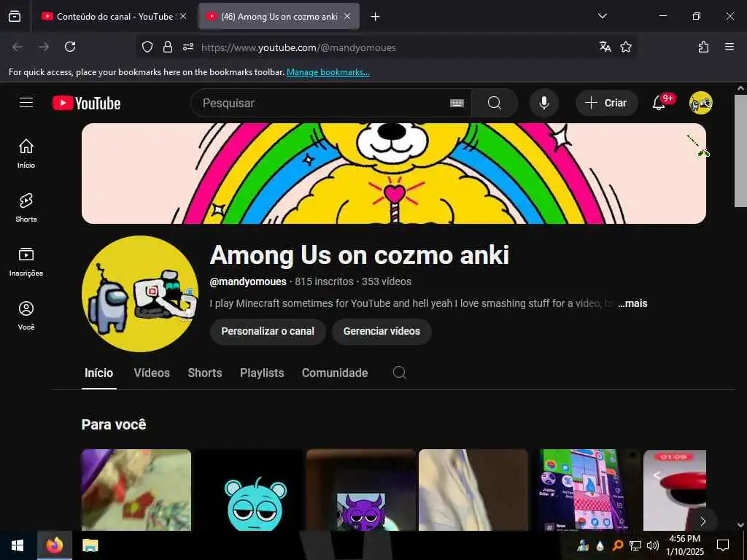Start voice search with microphone icon
Viewport: 747px width, 560px height.
pos(543,103)
